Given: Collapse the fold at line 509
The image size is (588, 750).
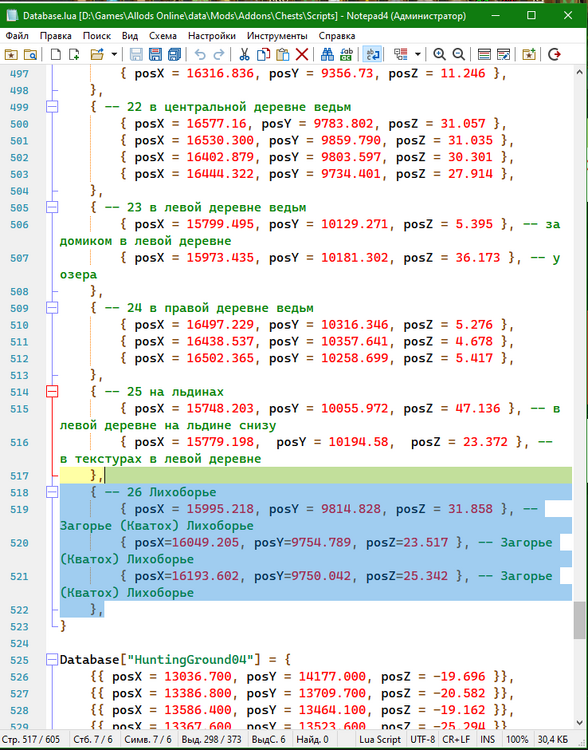Looking at the screenshot, I should (52, 308).
